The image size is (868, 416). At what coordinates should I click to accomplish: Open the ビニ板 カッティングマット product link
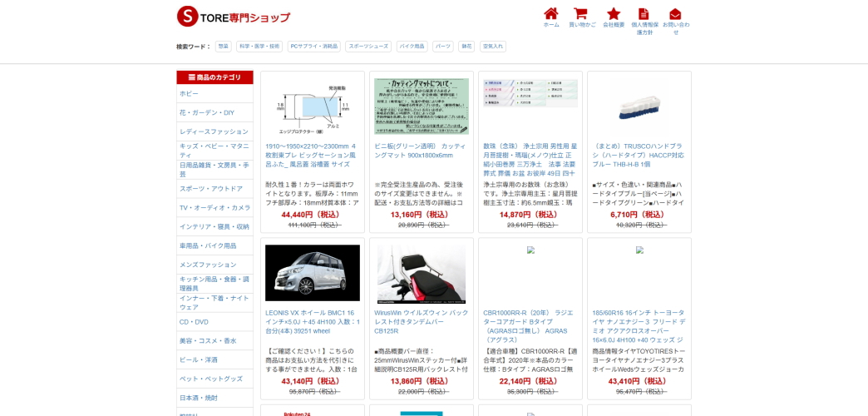pos(420,151)
